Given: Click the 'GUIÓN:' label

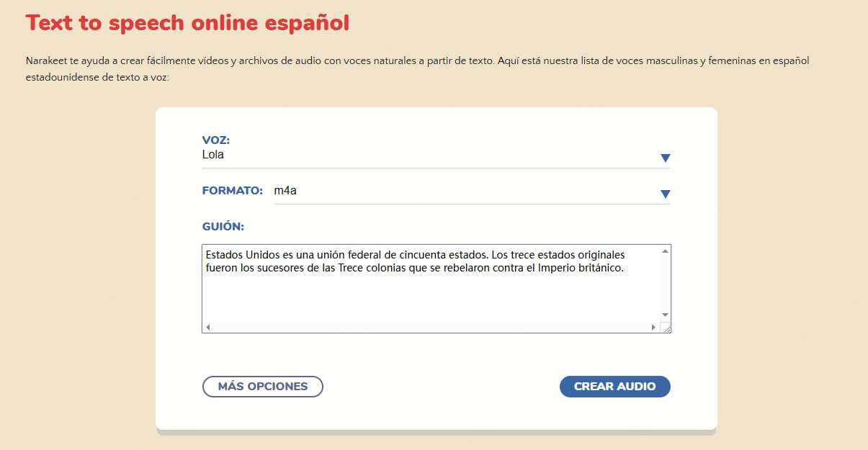Looking at the screenshot, I should tap(223, 227).
